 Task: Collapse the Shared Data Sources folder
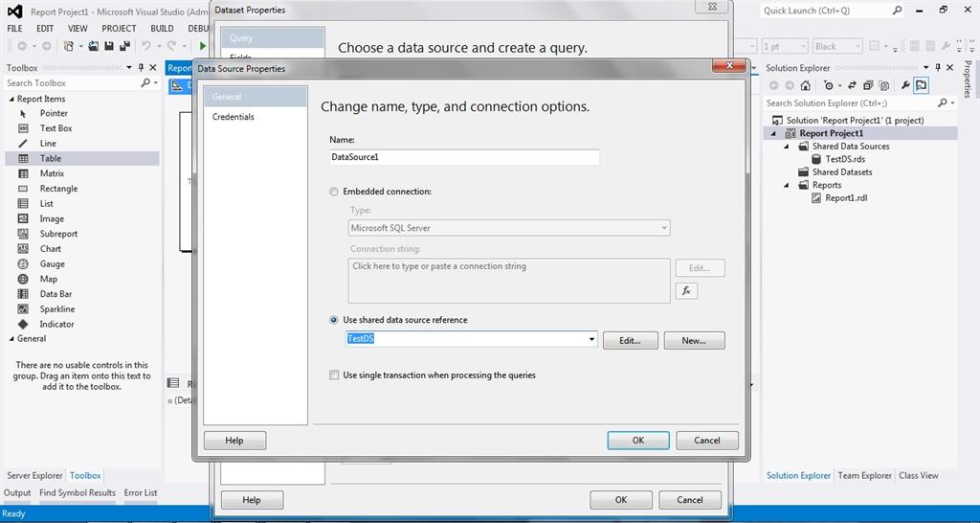coord(787,147)
